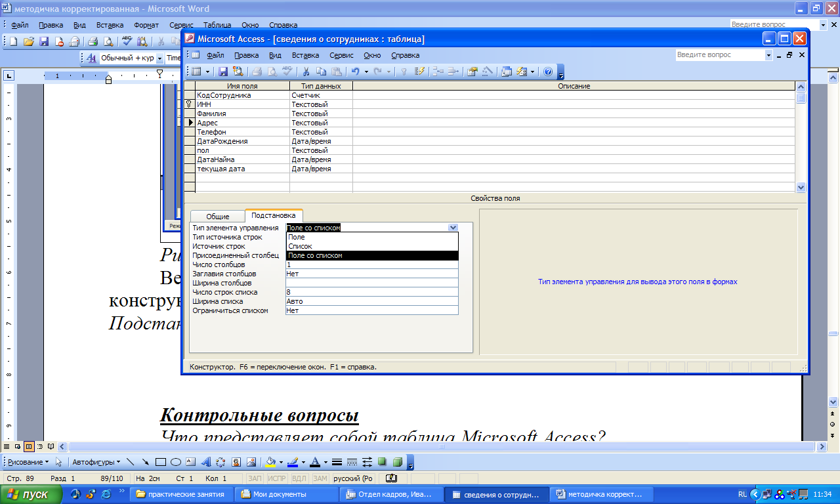Click Shadow style icon in Drawing toolbar
The height and width of the screenshot is (504, 840).
coord(382,462)
